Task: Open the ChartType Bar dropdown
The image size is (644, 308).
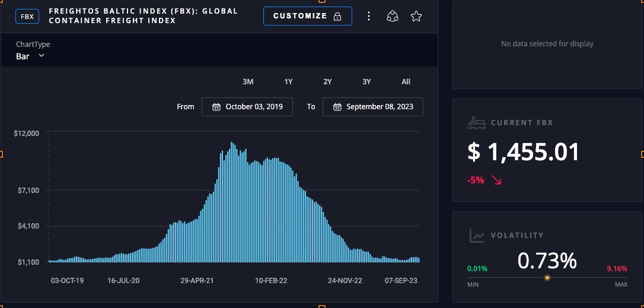Action: pos(30,56)
